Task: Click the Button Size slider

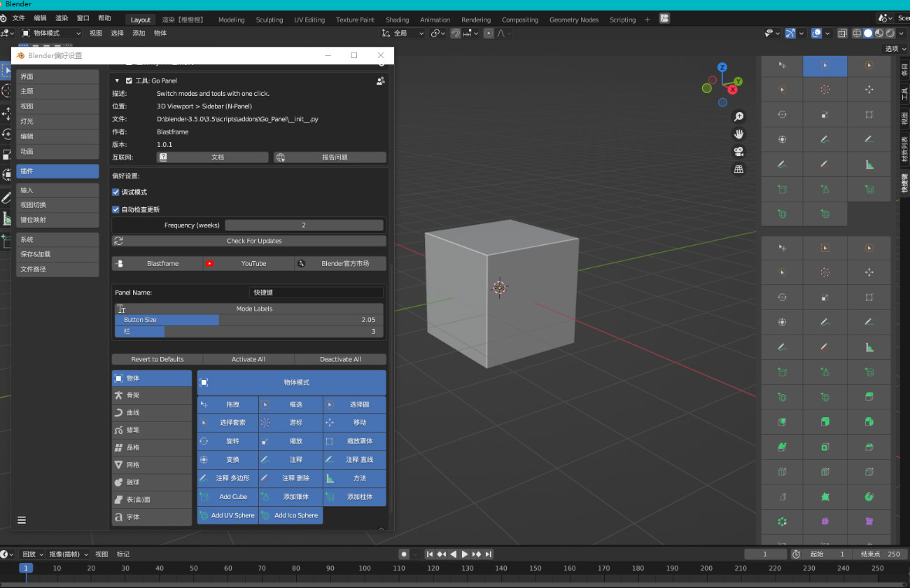Action: click(x=249, y=320)
